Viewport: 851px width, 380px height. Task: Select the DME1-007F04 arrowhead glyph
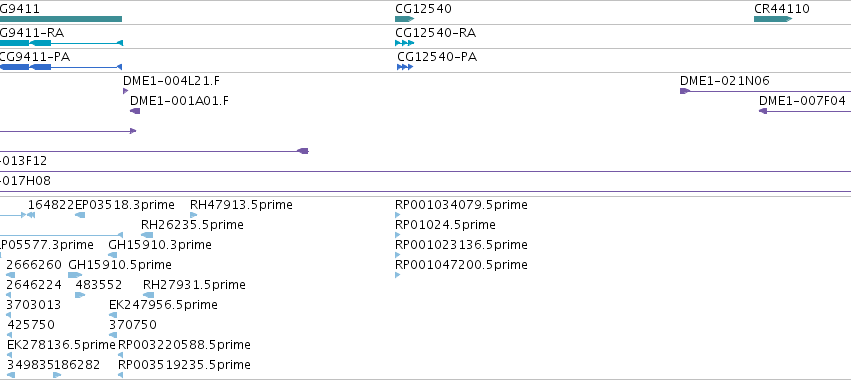pos(763,111)
